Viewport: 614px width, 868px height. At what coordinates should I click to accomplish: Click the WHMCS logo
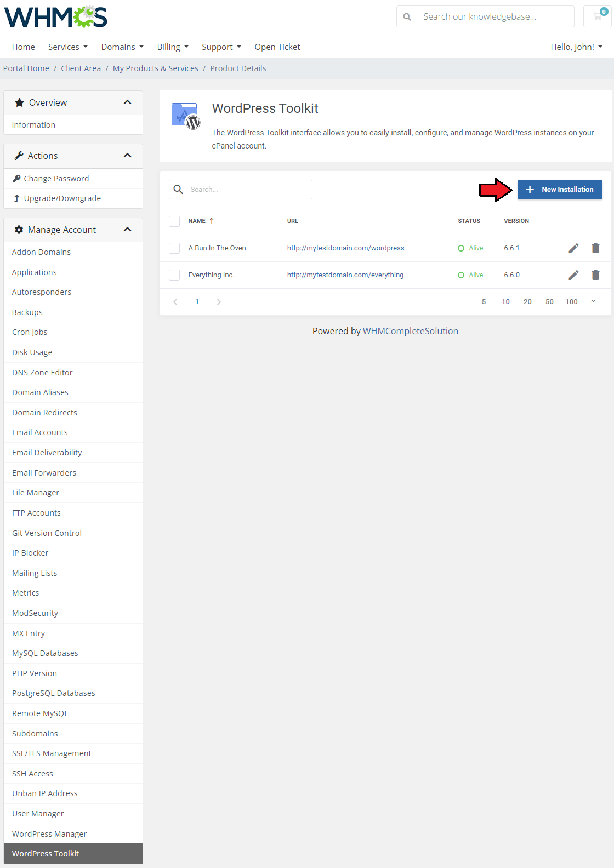tap(55, 17)
